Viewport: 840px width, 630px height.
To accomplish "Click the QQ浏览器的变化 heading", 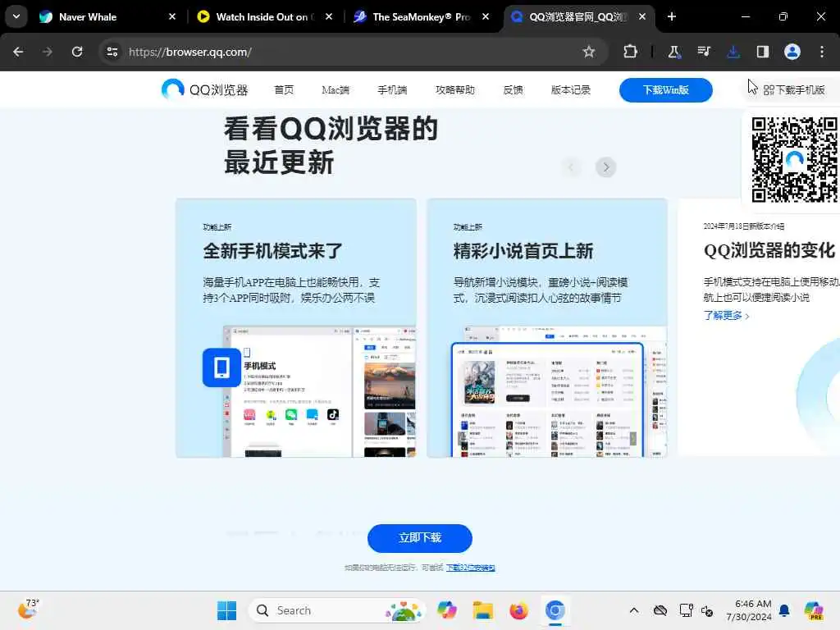I will pos(769,251).
